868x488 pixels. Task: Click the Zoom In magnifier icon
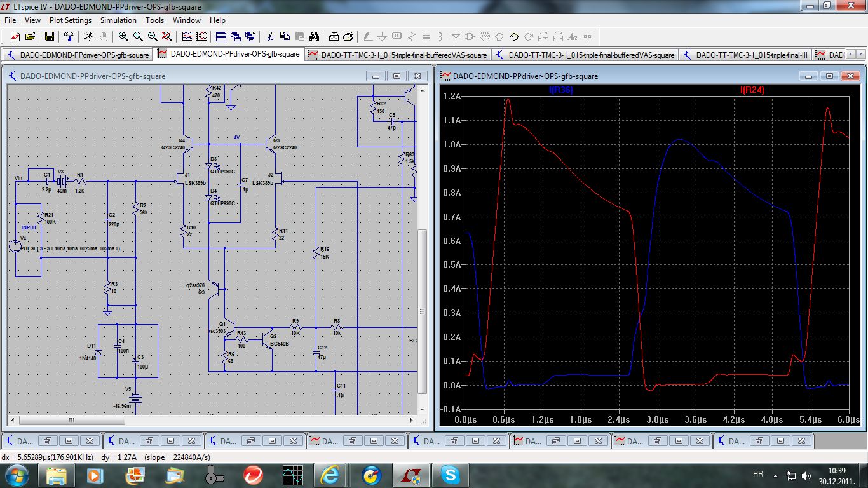pos(123,37)
